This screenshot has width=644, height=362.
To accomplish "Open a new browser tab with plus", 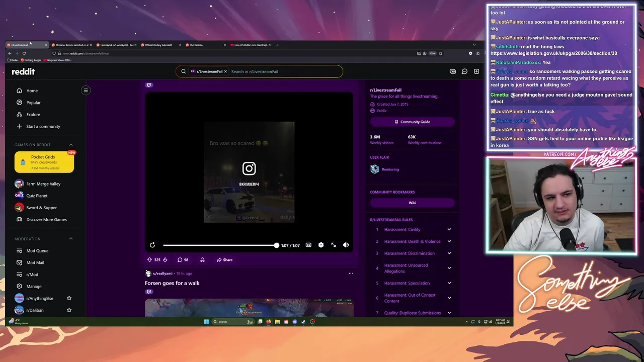I will (277, 45).
